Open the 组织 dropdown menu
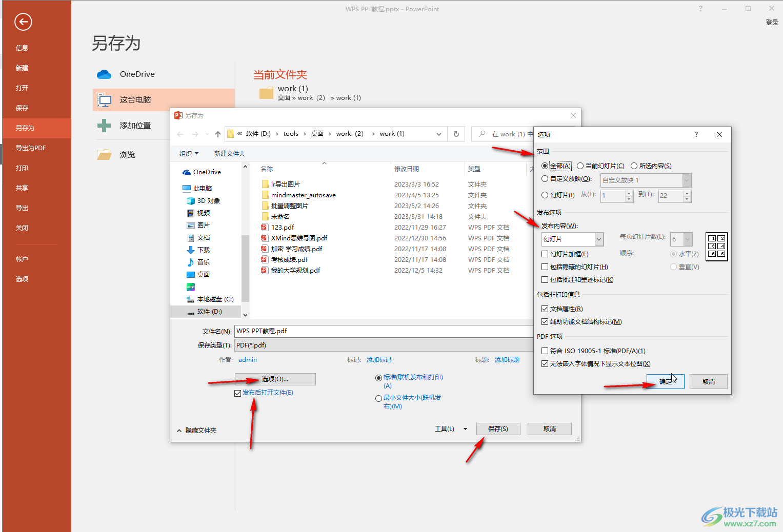This screenshot has height=532, width=783. click(189, 154)
